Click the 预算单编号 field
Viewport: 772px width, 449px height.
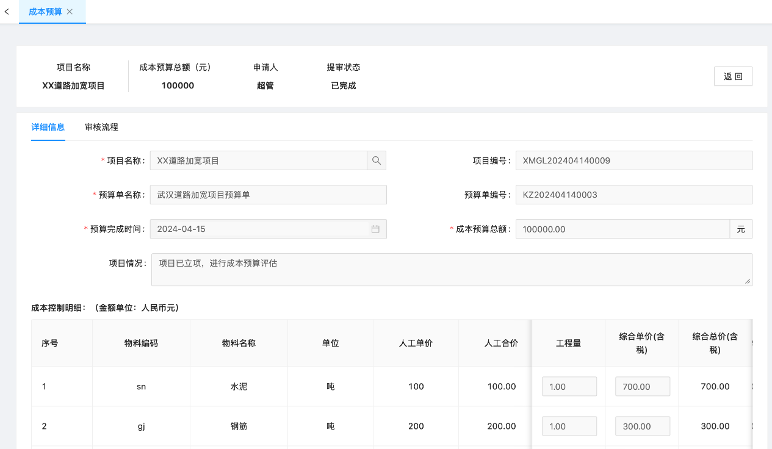[634, 195]
